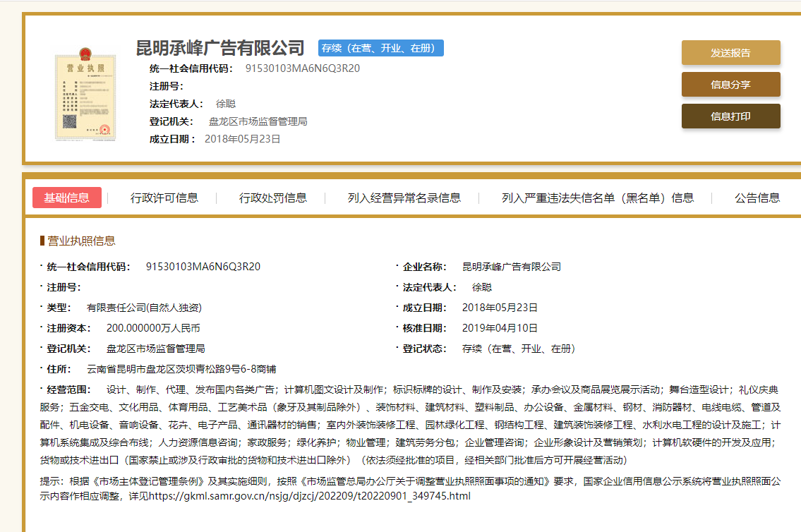801x532 pixels.
Task: Click the 营业执照信息 section heading
Action: [81, 241]
